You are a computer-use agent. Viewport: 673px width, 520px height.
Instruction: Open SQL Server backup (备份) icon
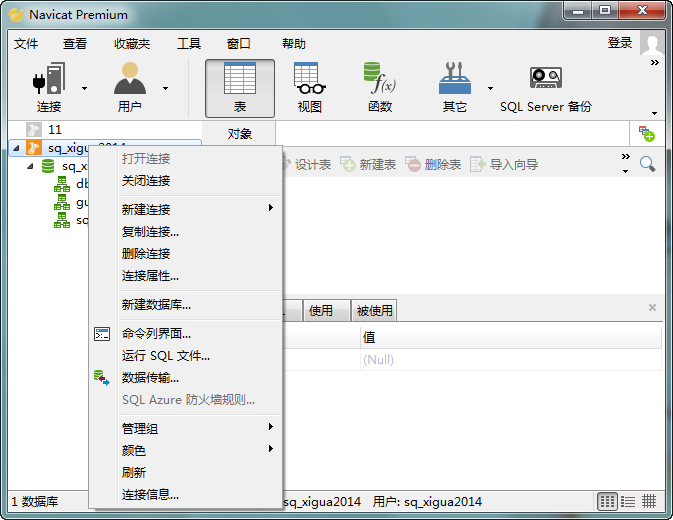pos(546,79)
